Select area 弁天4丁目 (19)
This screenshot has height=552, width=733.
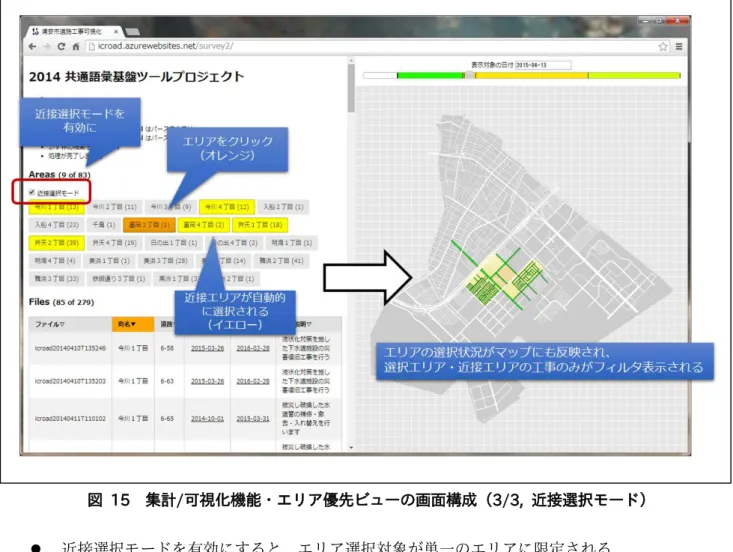click(x=115, y=243)
